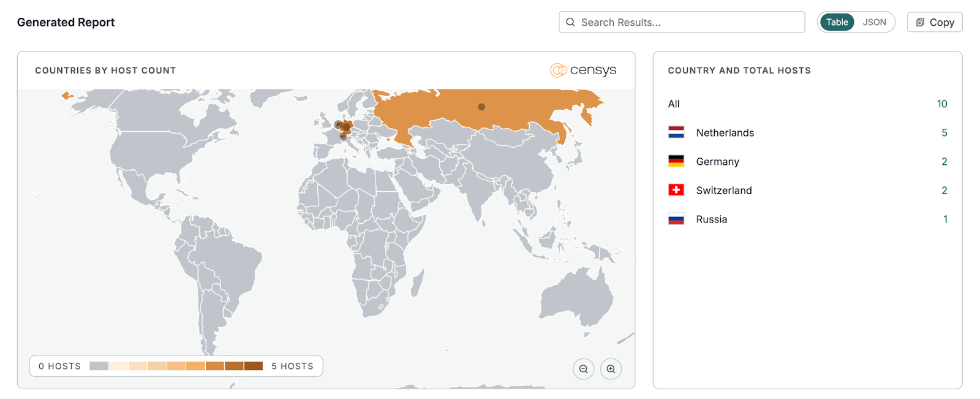Open the Netherlands host count link

click(x=944, y=132)
